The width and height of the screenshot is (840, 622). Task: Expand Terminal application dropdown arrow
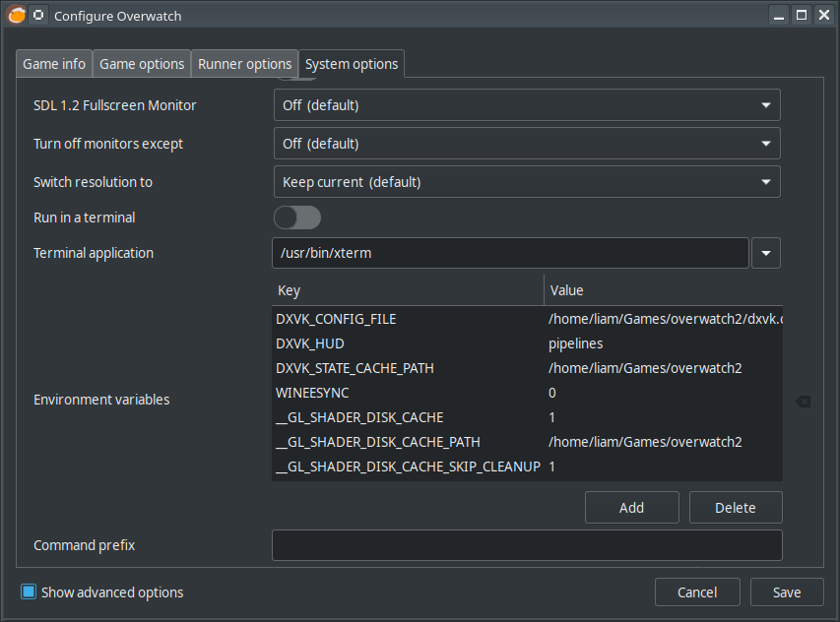coord(766,253)
